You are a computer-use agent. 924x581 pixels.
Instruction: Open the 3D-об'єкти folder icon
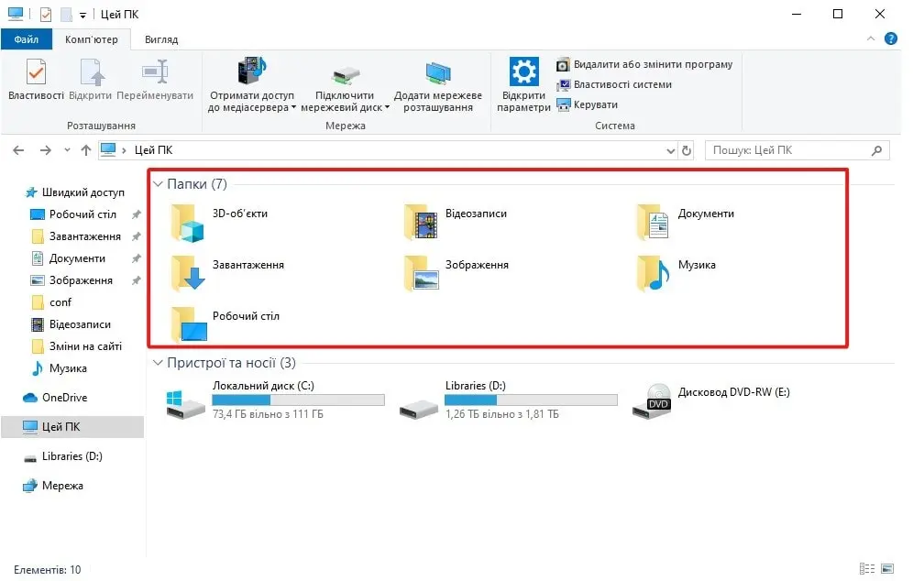188,224
